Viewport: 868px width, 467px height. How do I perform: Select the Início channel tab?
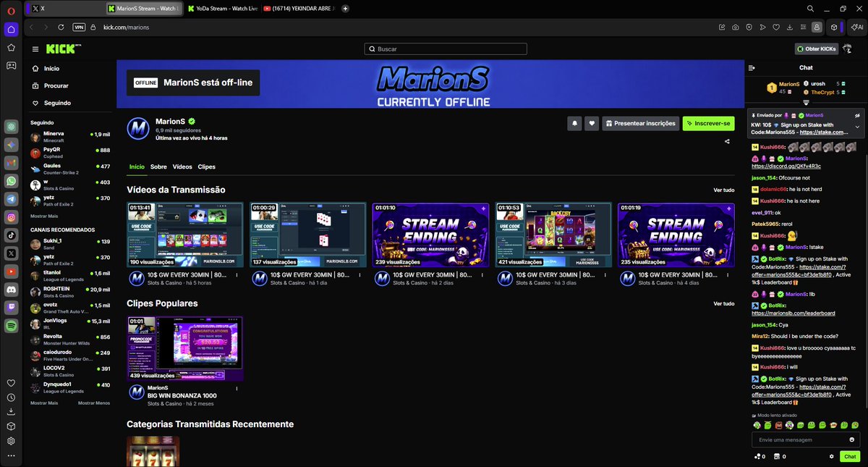[137, 167]
